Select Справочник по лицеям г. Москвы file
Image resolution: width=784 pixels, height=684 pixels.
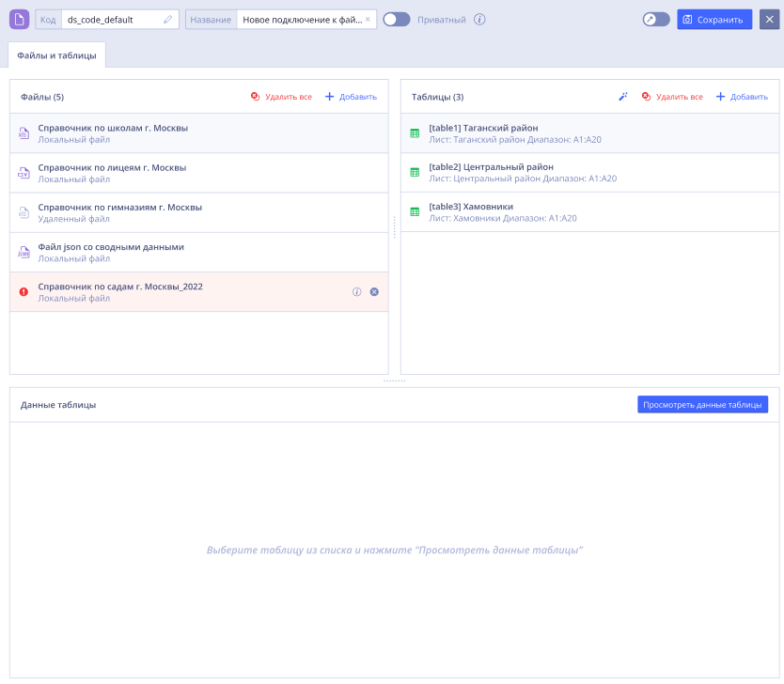click(x=199, y=173)
